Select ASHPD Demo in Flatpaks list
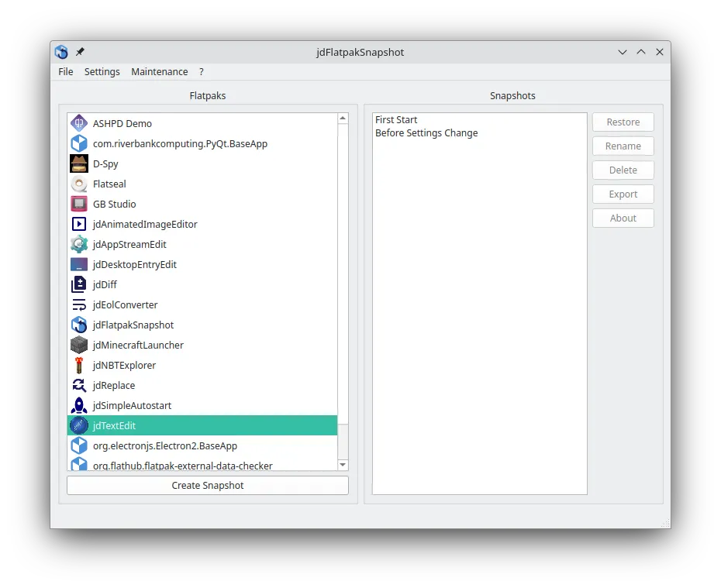This screenshot has width=721, height=588. [202, 123]
